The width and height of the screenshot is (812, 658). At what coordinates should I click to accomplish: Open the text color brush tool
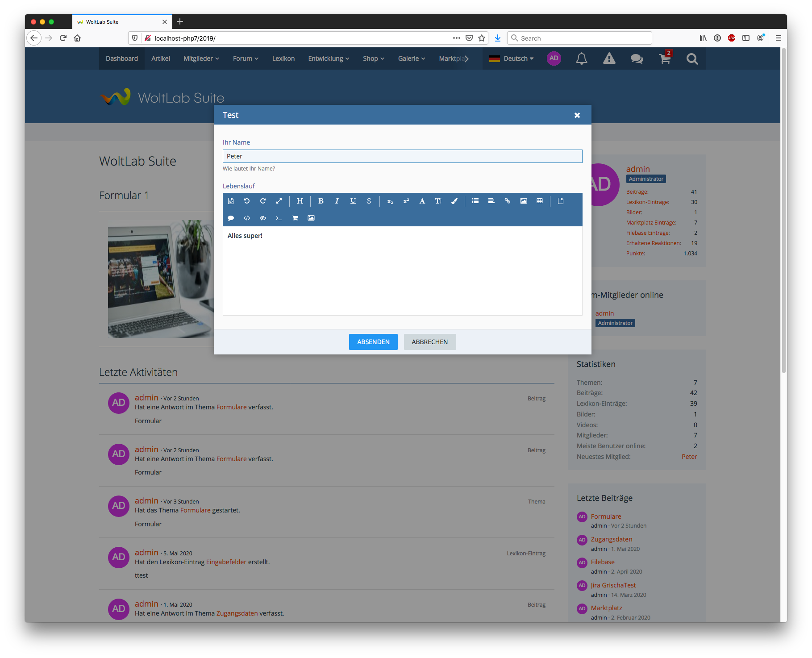[x=454, y=201]
